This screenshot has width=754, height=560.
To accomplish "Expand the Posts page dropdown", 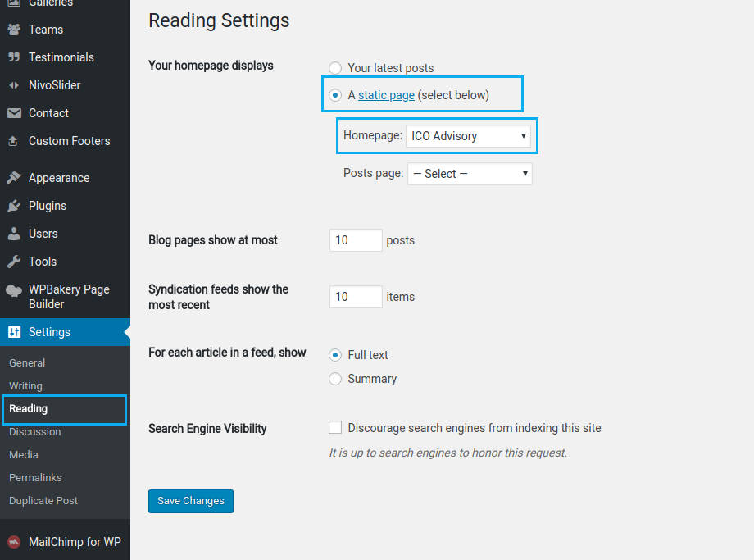I will pyautogui.click(x=470, y=174).
